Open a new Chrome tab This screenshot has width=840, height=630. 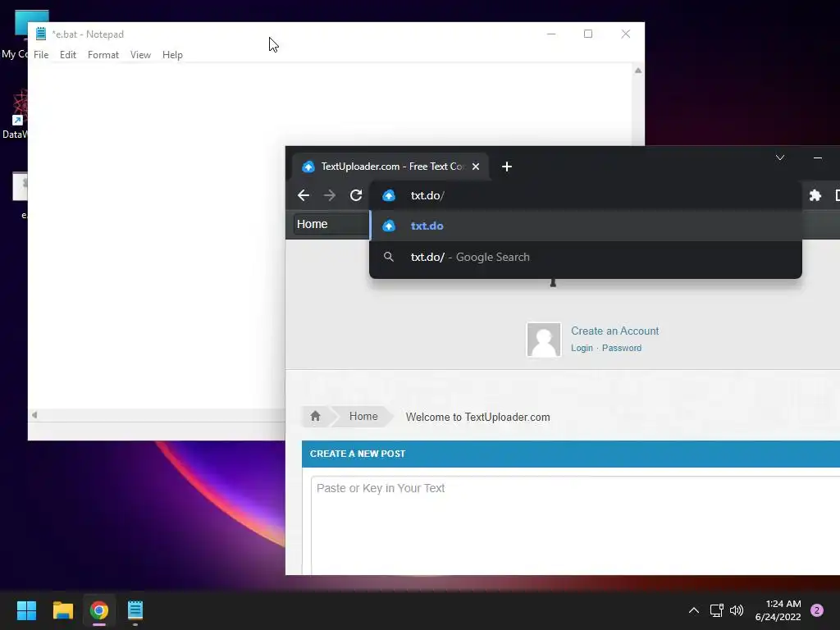point(507,167)
